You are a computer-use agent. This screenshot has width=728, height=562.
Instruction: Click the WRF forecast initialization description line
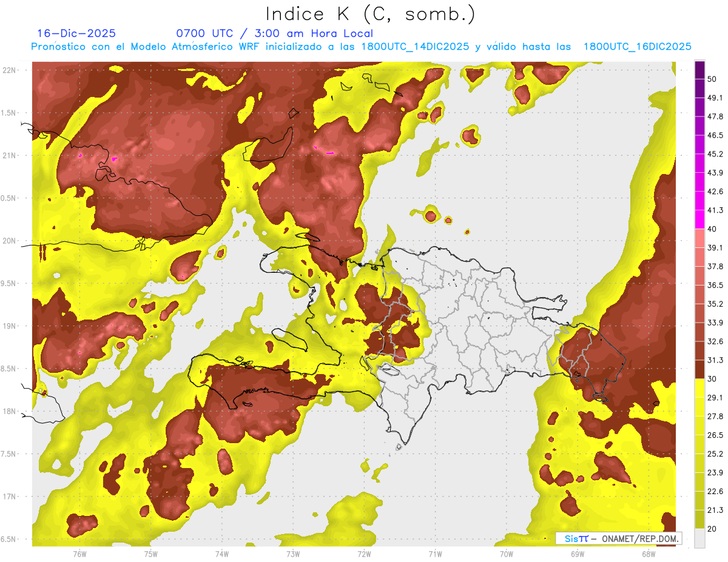click(362, 47)
